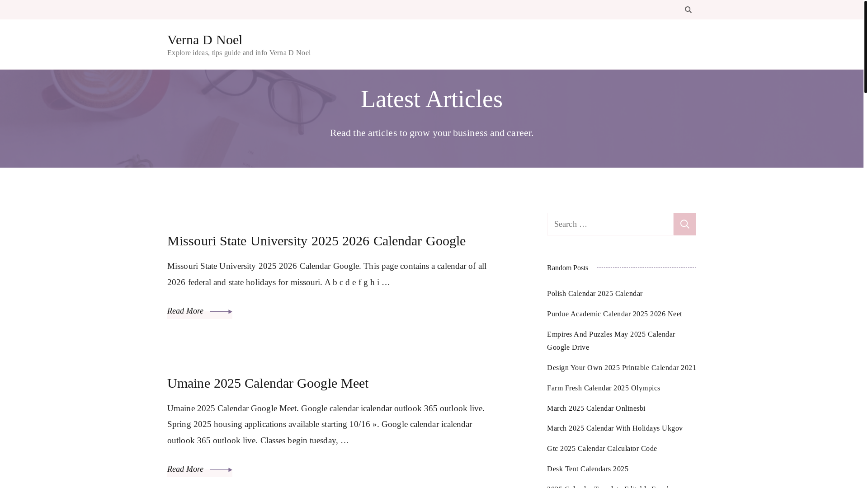Click the Missouri State University excerpt text
Viewport: 868px width, 488px height.
(327, 274)
